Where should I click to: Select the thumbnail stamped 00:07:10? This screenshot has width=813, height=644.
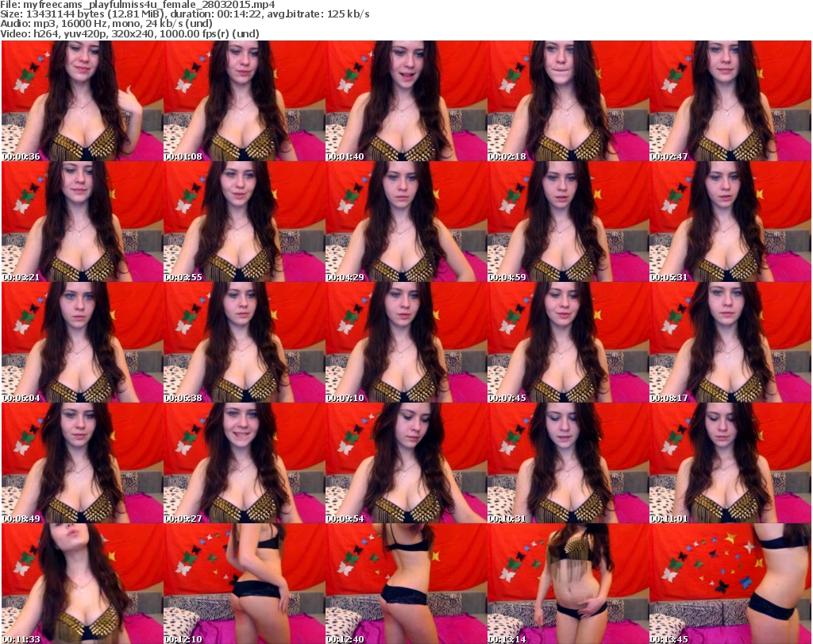406,342
